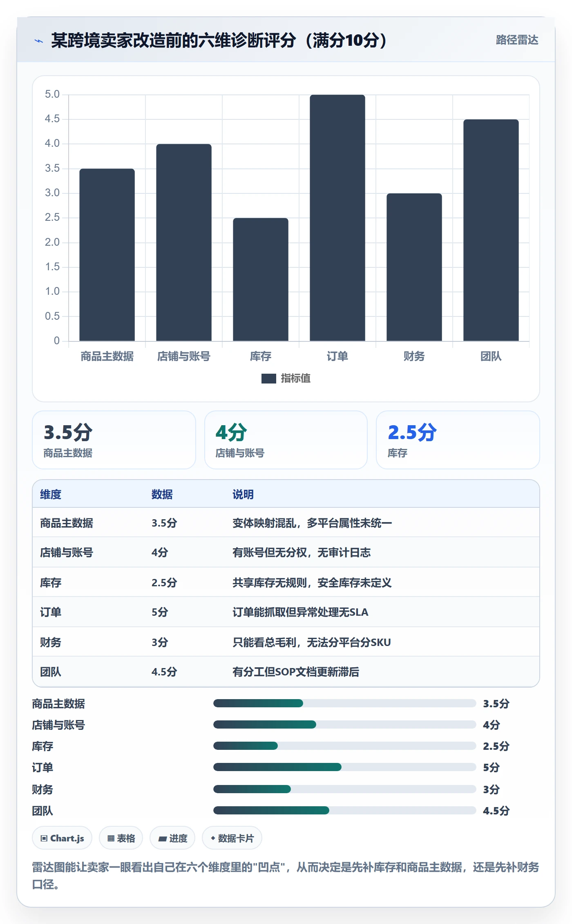Click the grid icon in 表格 chip
The width and height of the screenshot is (572, 924).
pos(111,839)
